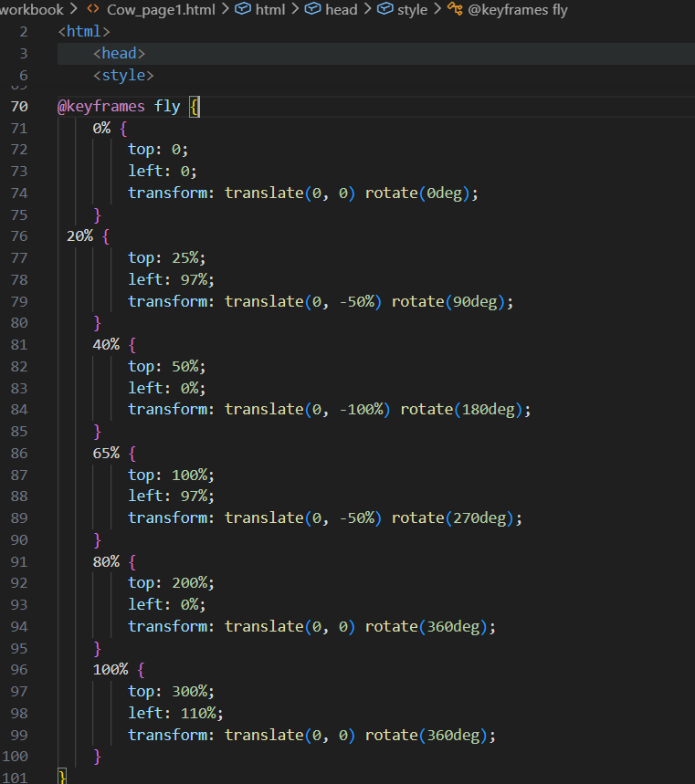
Task: Click the 65% keyframe selector
Action: pyautogui.click(x=106, y=453)
